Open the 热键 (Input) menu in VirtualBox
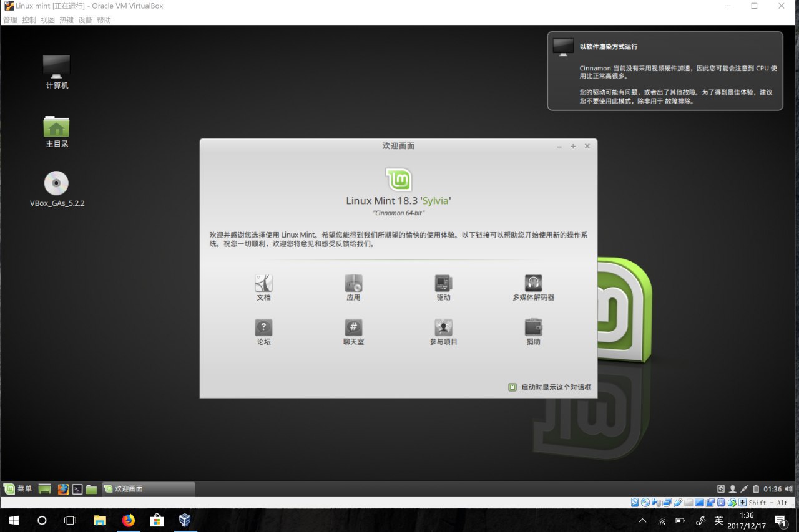The image size is (799, 532). tap(66, 20)
